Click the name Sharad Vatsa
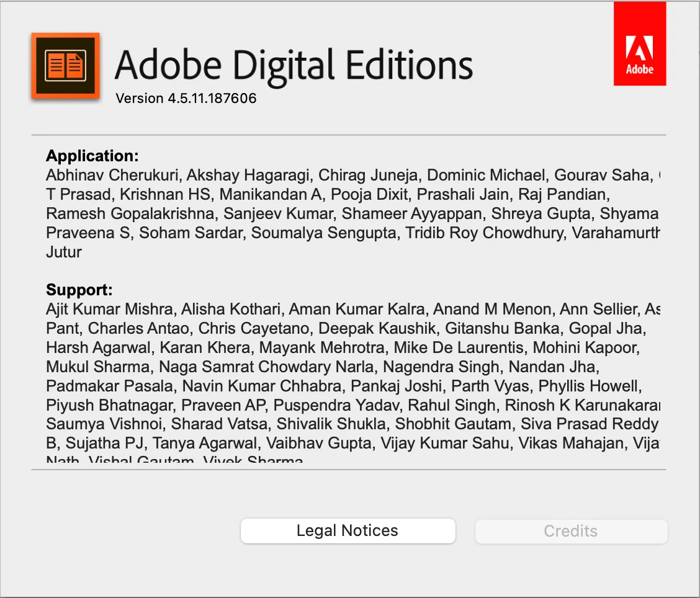The width and height of the screenshot is (700, 598). 219,424
